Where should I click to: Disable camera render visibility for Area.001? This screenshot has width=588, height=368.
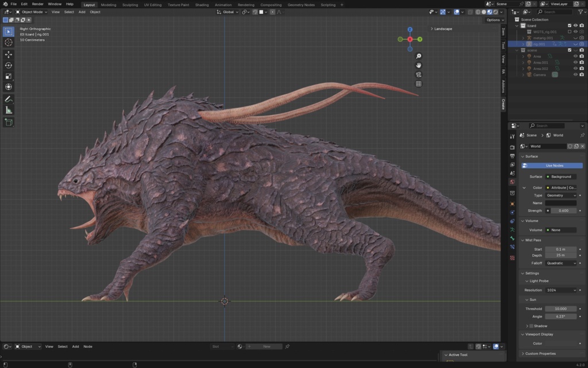click(x=582, y=62)
